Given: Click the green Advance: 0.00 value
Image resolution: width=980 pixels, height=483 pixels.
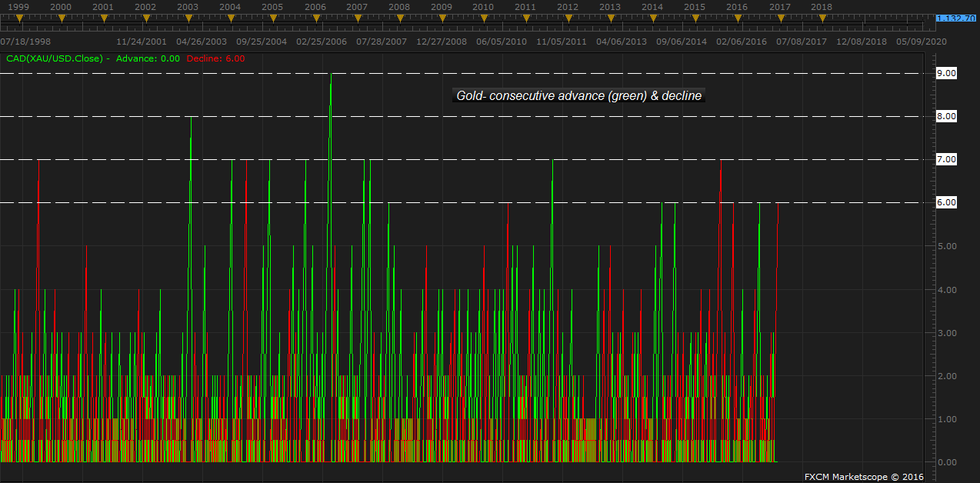Looking at the screenshot, I should pyautogui.click(x=148, y=58).
